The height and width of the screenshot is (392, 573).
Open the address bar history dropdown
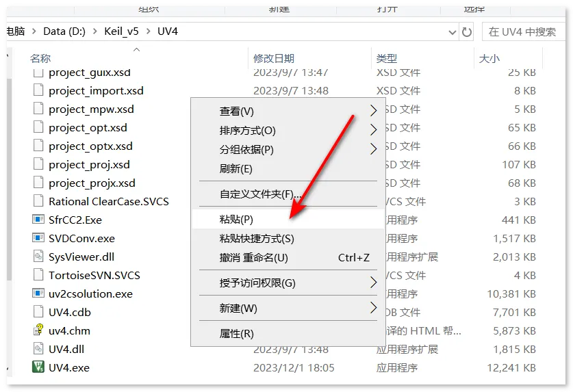click(x=453, y=32)
